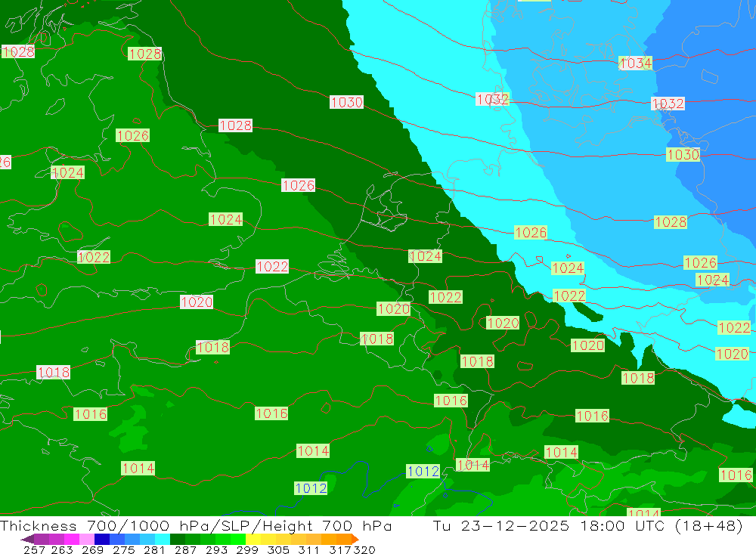Select the 320 legend value
This screenshot has height=554, width=756.
coord(364,549)
